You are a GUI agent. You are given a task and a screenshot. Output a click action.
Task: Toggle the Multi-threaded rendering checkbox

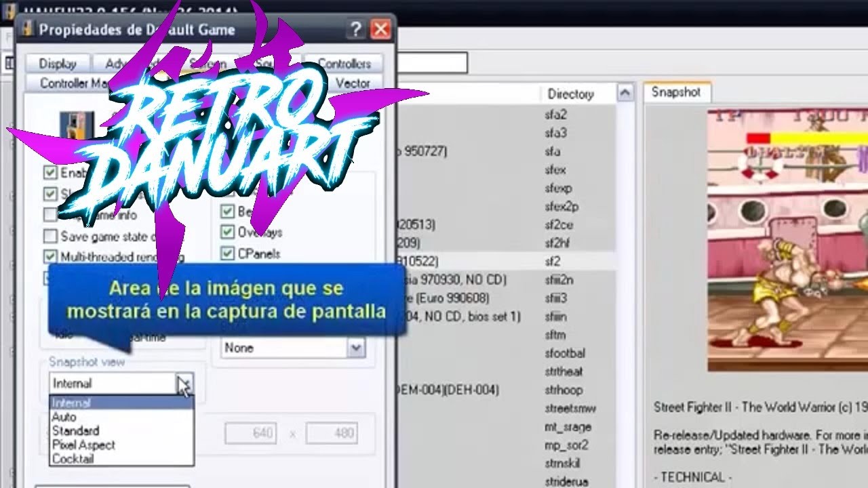click(50, 257)
